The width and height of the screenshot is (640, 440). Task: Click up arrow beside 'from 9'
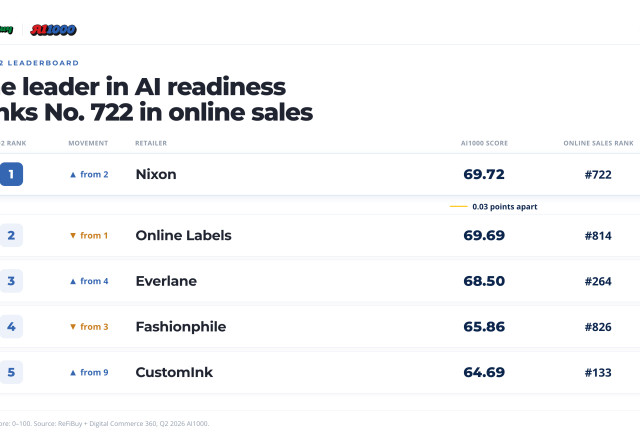coord(73,373)
